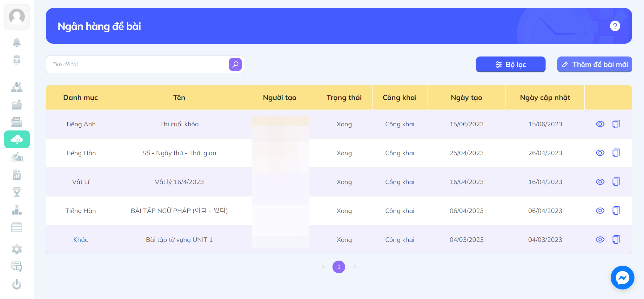Open the classroom users sidebar icon
Screen dimensions: 644x299
[x=17, y=87]
